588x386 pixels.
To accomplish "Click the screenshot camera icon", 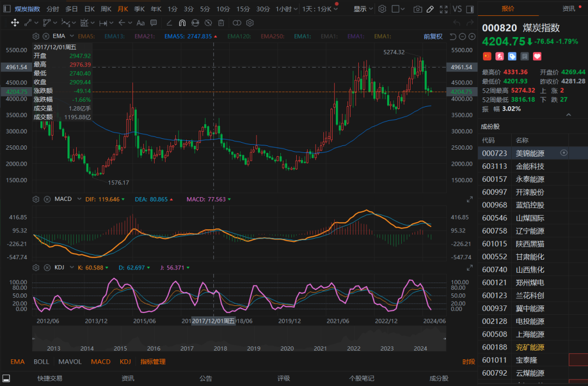I will click(x=418, y=9).
